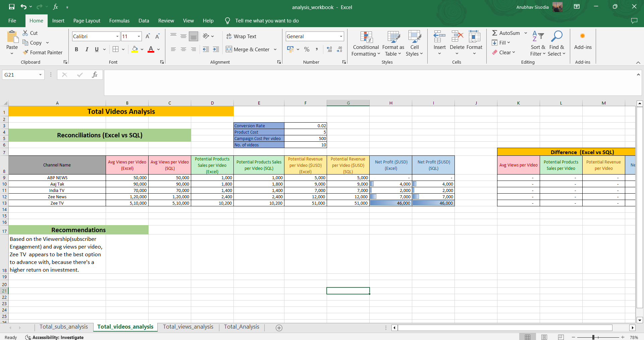Click Tell me what you want to do
The height and width of the screenshot is (340, 644).
coord(267,21)
